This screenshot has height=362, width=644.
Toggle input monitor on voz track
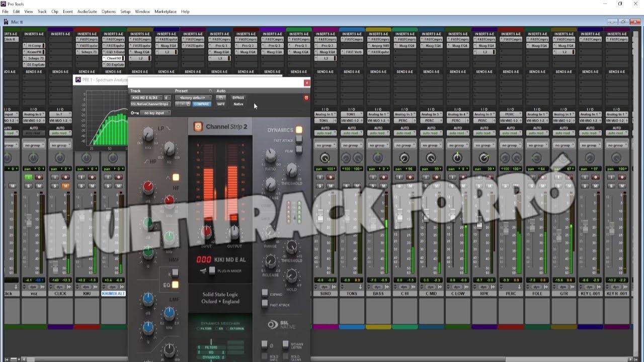pyautogui.click(x=29, y=177)
